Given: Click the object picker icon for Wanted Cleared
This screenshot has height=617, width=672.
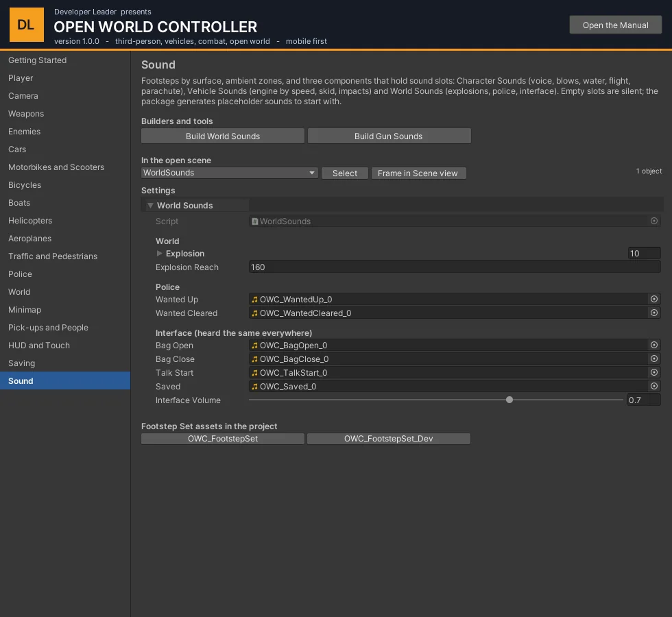Looking at the screenshot, I should click(x=654, y=313).
